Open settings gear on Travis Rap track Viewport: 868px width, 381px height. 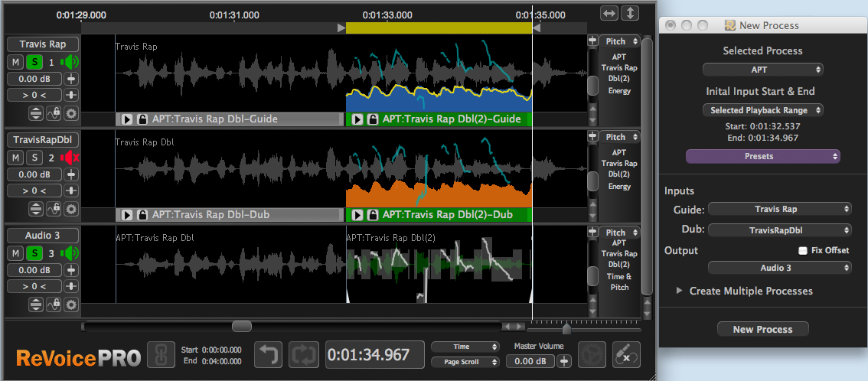[x=70, y=113]
